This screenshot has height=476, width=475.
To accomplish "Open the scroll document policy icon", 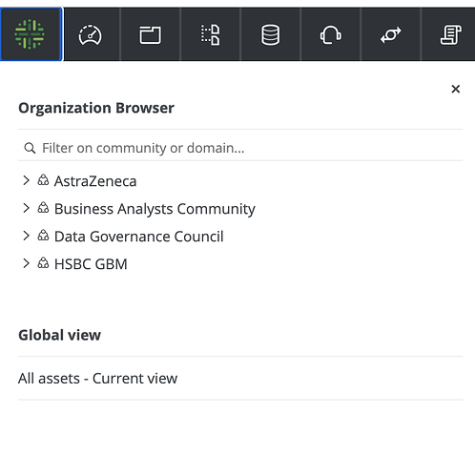I will pyautogui.click(x=451, y=35).
